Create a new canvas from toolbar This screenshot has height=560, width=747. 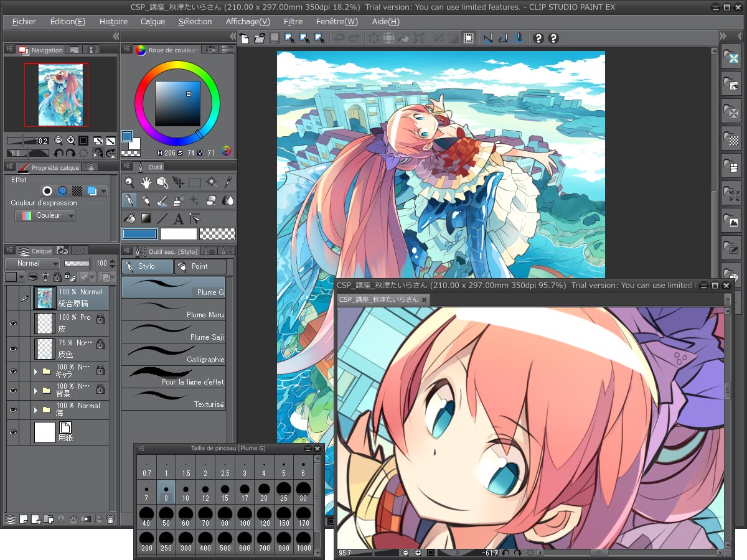[245, 39]
